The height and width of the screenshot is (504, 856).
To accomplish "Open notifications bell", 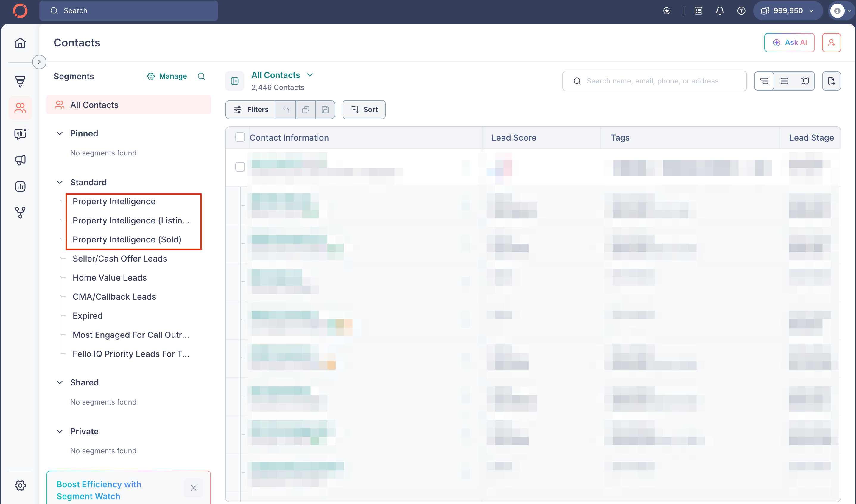I will (720, 11).
